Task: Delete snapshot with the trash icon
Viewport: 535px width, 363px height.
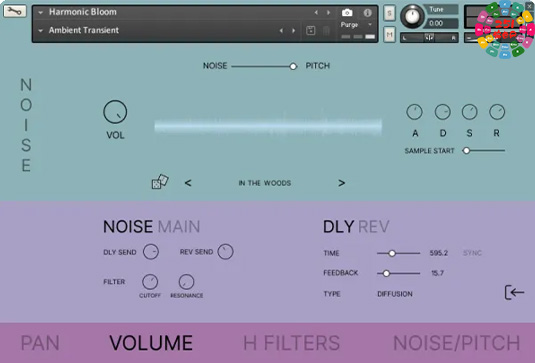Action: pyautogui.click(x=326, y=30)
